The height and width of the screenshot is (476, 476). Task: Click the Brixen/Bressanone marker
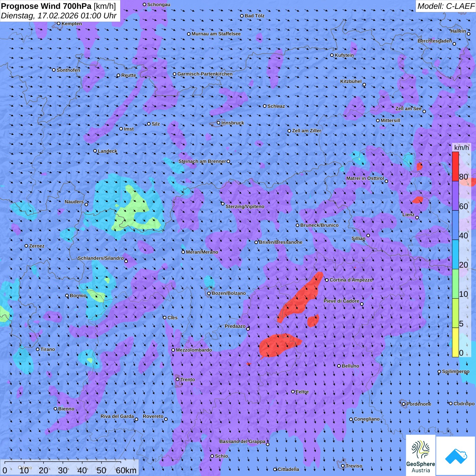[x=256, y=242]
